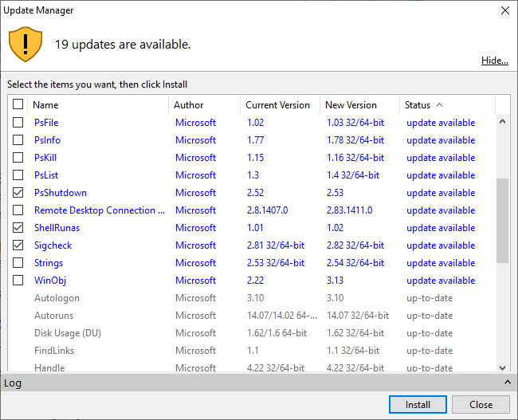Click the Close button
Image resolution: width=518 pixels, height=420 pixels.
coord(481,405)
